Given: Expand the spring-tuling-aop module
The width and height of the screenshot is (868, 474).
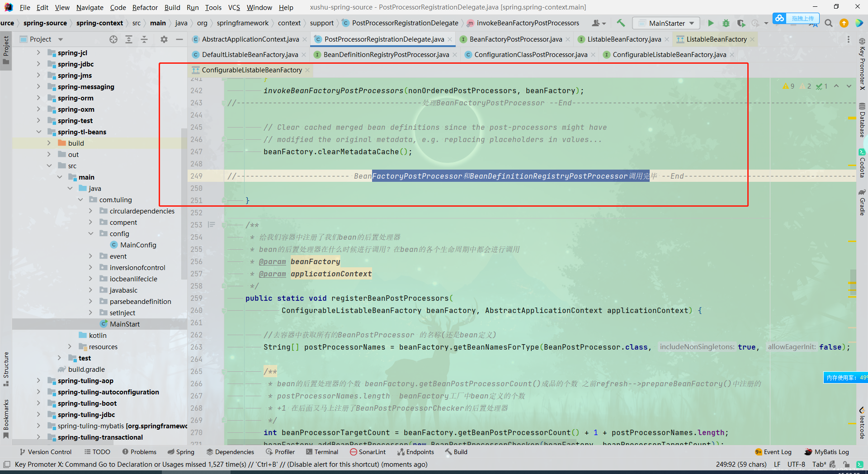Looking at the screenshot, I should coord(38,381).
